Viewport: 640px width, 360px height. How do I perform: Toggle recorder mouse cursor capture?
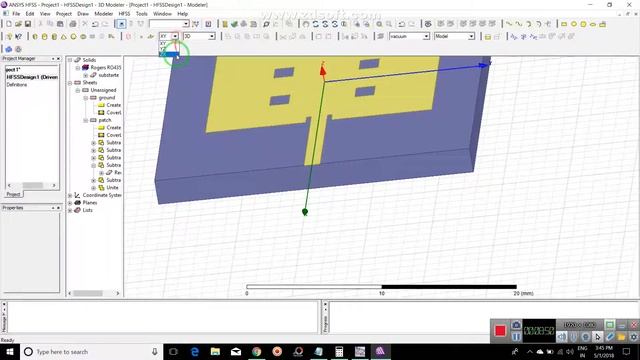(598, 337)
